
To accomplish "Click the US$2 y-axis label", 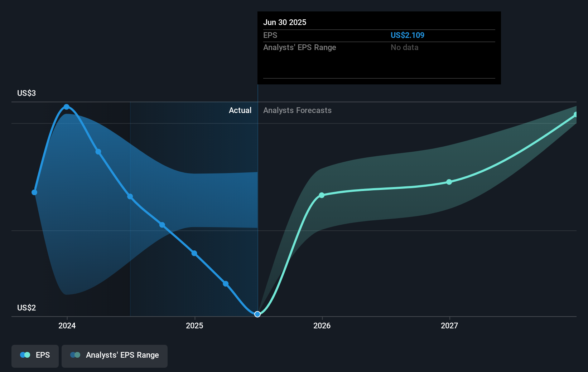I will tap(26, 308).
